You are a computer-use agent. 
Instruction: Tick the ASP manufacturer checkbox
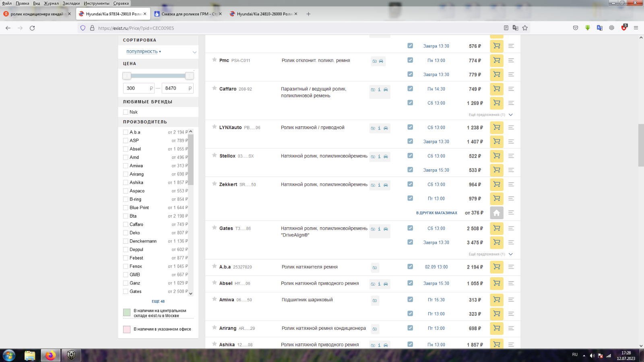tap(126, 141)
